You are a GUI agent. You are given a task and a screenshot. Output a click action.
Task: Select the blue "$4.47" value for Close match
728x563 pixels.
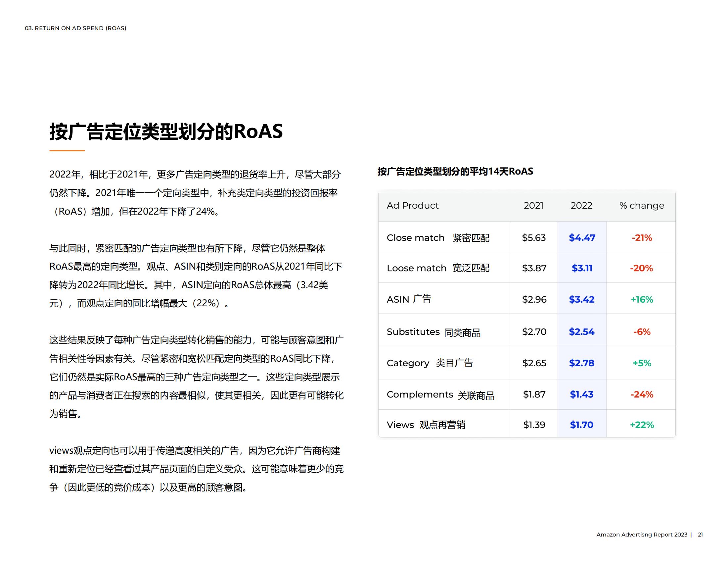(582, 237)
